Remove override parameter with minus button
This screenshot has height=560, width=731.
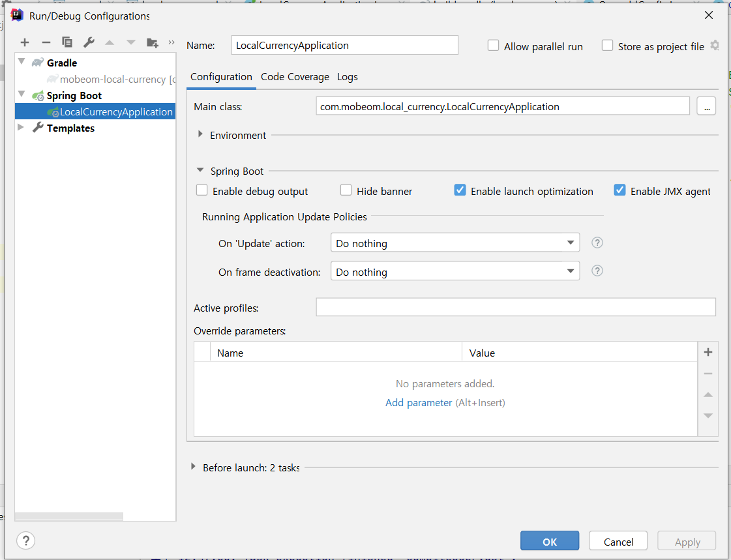click(708, 374)
